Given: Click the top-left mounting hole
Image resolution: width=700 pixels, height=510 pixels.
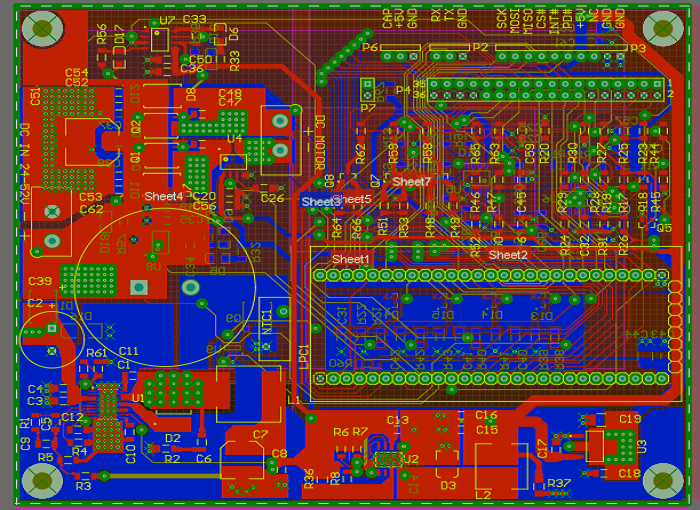Looking at the screenshot, I should click(x=42, y=29).
